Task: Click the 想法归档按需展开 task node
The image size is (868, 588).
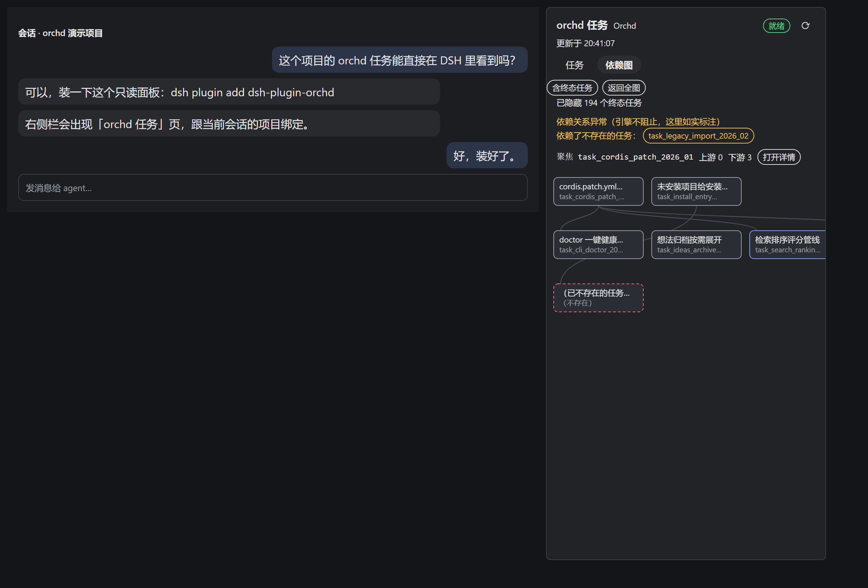Action: [x=696, y=244]
